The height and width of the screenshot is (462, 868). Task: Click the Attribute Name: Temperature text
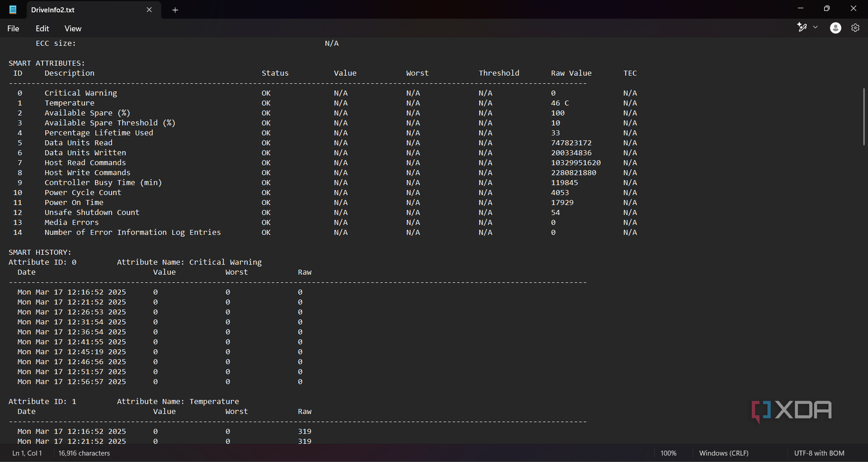pyautogui.click(x=178, y=401)
